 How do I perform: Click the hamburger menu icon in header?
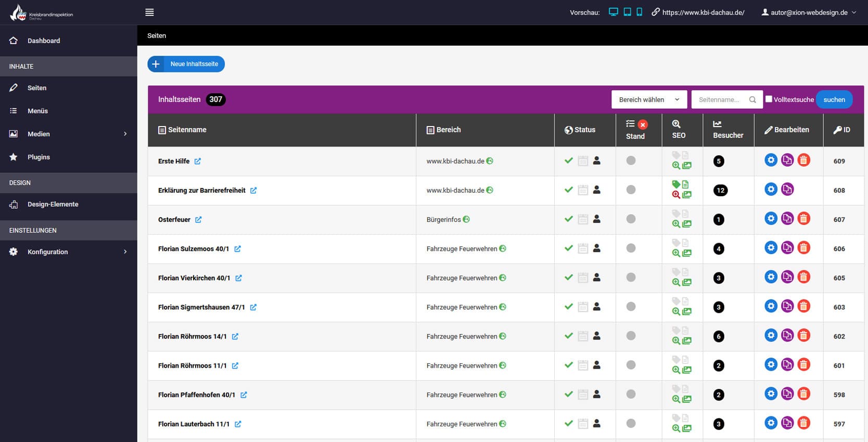[149, 12]
